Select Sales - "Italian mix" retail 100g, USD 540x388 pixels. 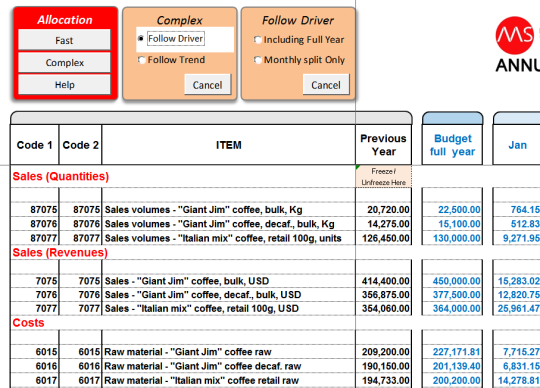click(229, 308)
